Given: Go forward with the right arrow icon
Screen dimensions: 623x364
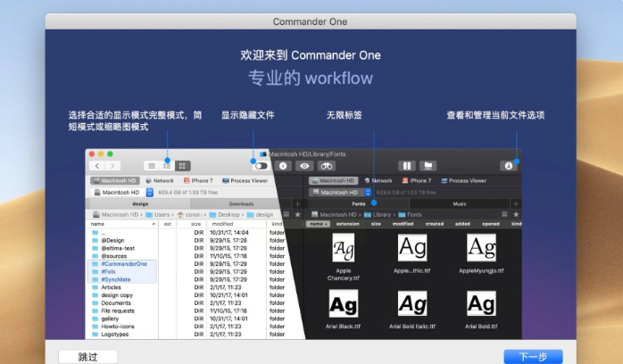Looking at the screenshot, I should tap(112, 166).
